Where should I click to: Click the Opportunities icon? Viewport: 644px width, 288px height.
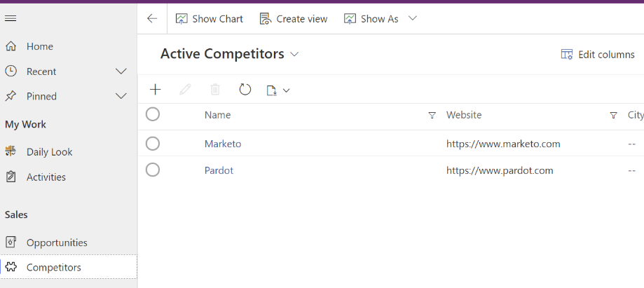point(11,242)
